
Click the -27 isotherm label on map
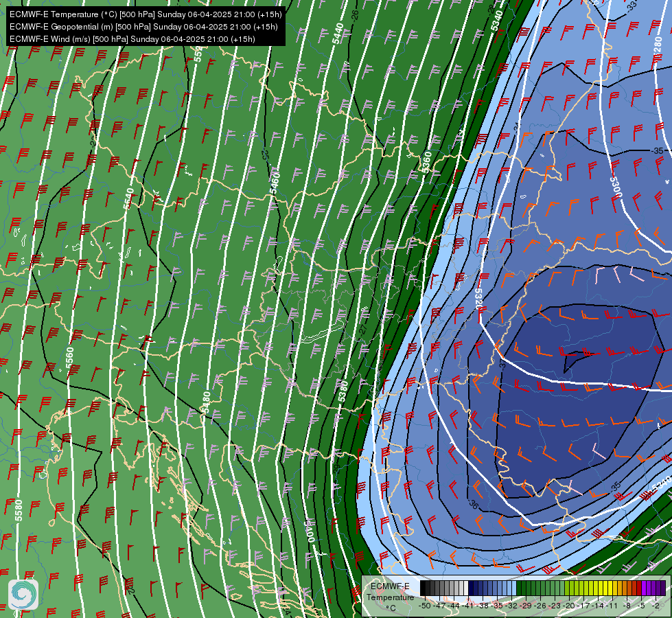click(362, 330)
